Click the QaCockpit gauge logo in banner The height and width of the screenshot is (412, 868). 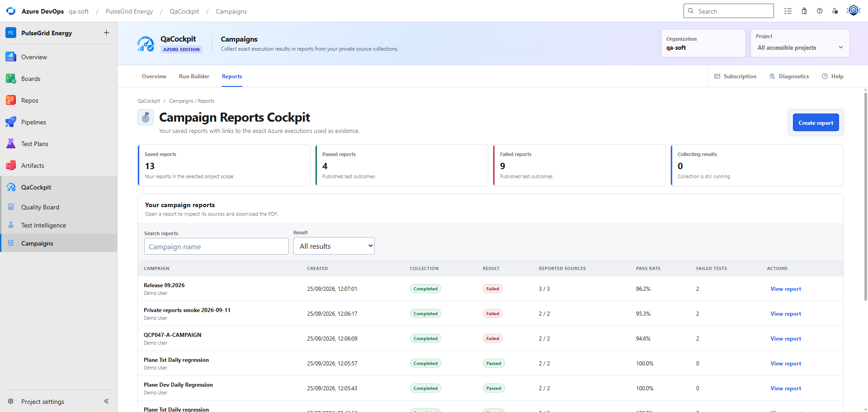146,44
